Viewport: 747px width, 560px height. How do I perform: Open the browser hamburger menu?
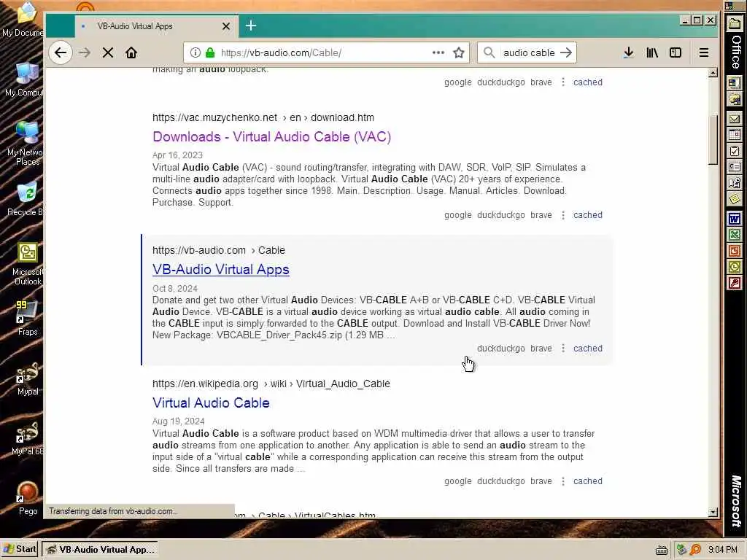704,52
